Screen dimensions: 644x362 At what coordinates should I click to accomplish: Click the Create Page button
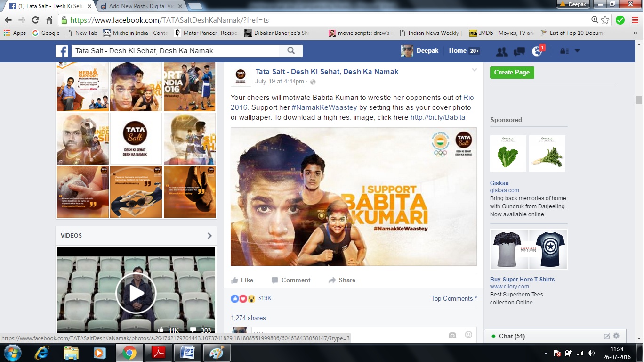pyautogui.click(x=512, y=73)
